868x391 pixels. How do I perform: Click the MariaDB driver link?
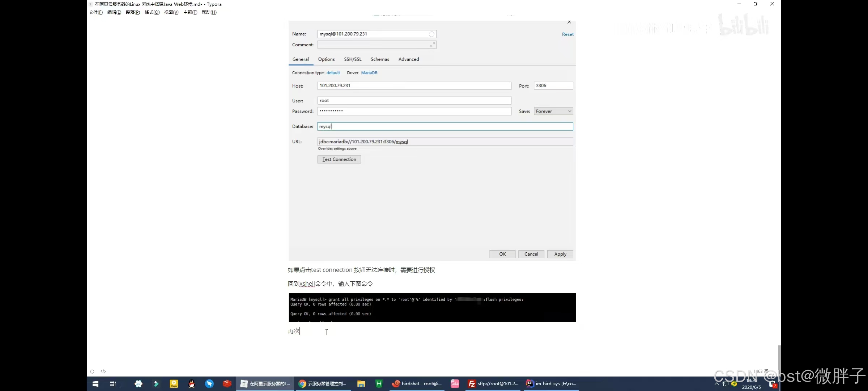point(369,73)
